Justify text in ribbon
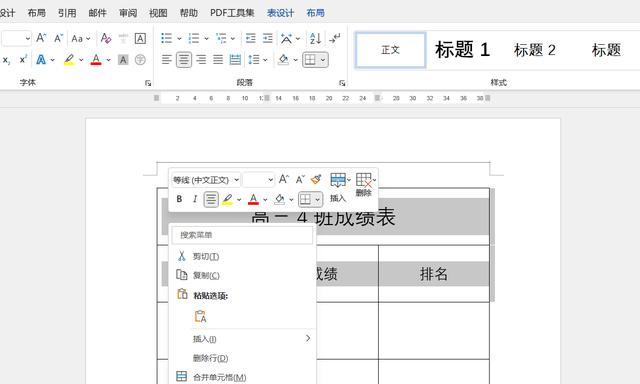The image size is (640, 384). tap(218, 60)
